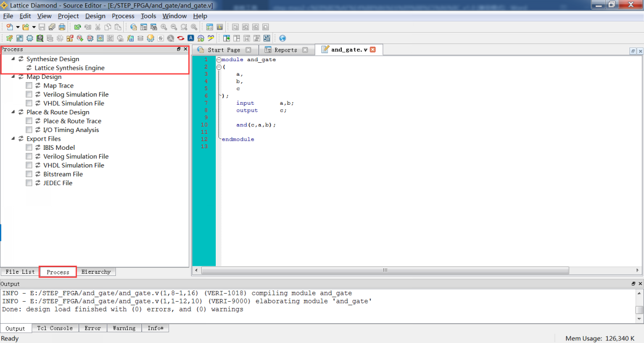The width and height of the screenshot is (644, 343).
Task: Close the Output panel
Action: (640, 283)
